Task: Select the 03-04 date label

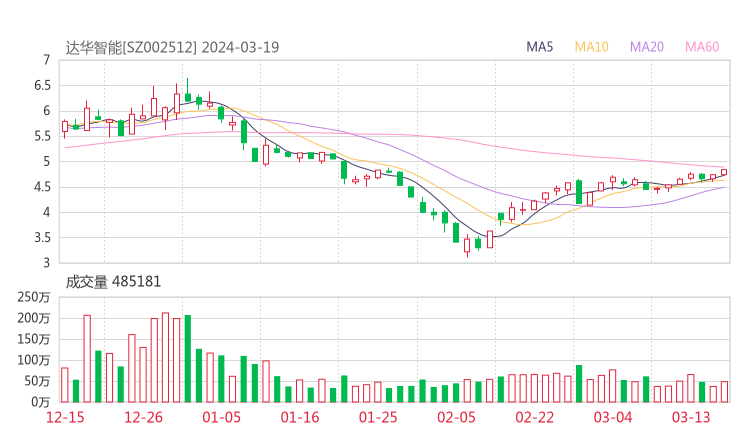Action: tap(613, 417)
